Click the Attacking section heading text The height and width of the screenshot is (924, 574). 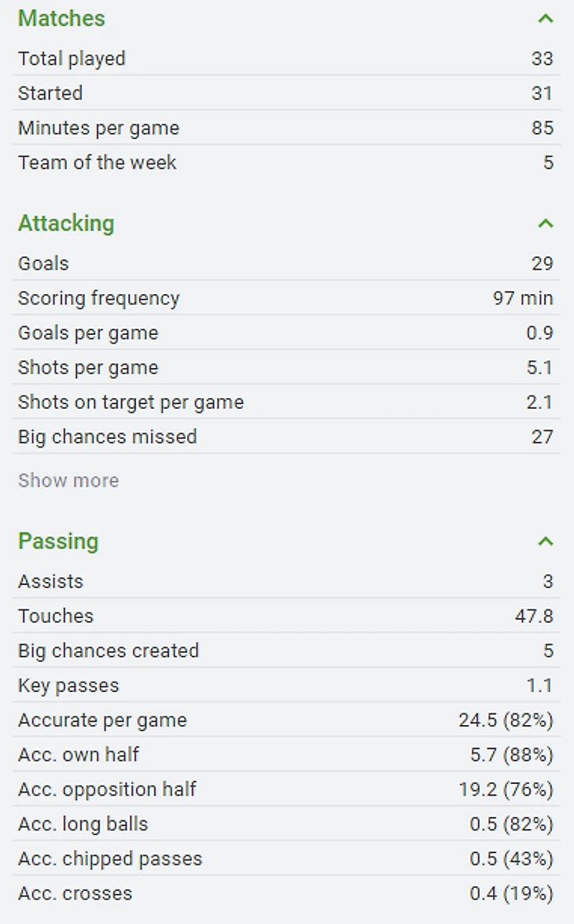(66, 224)
